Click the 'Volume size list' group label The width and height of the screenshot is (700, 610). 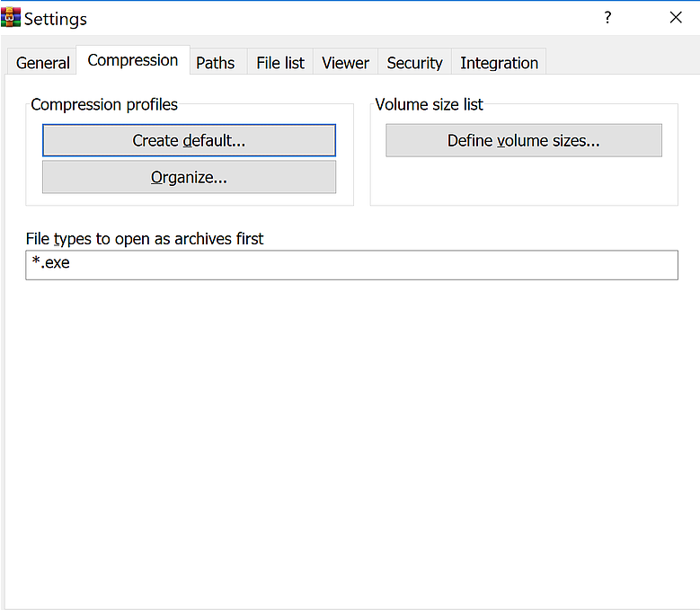tap(429, 104)
